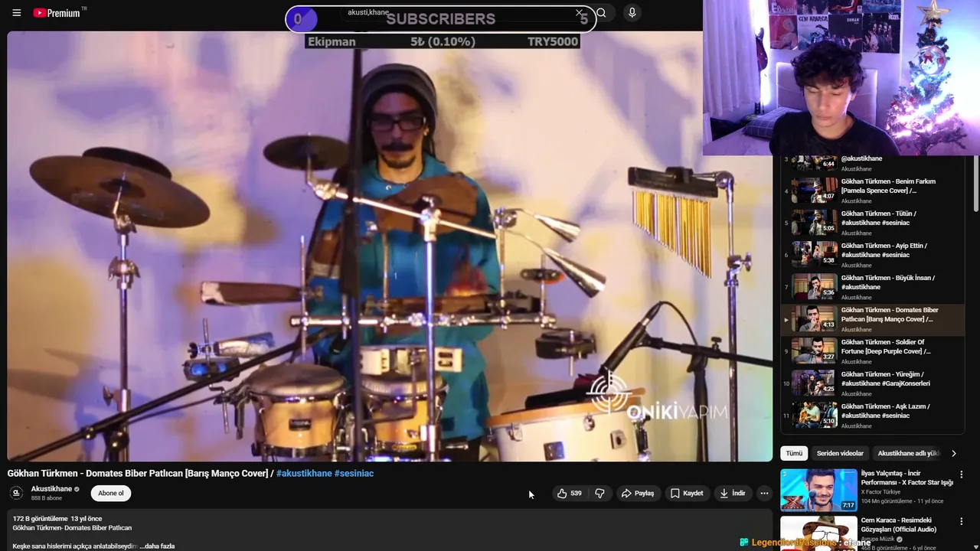
Task: Open the three-dot more actions menu under the video
Action: [x=764, y=494]
